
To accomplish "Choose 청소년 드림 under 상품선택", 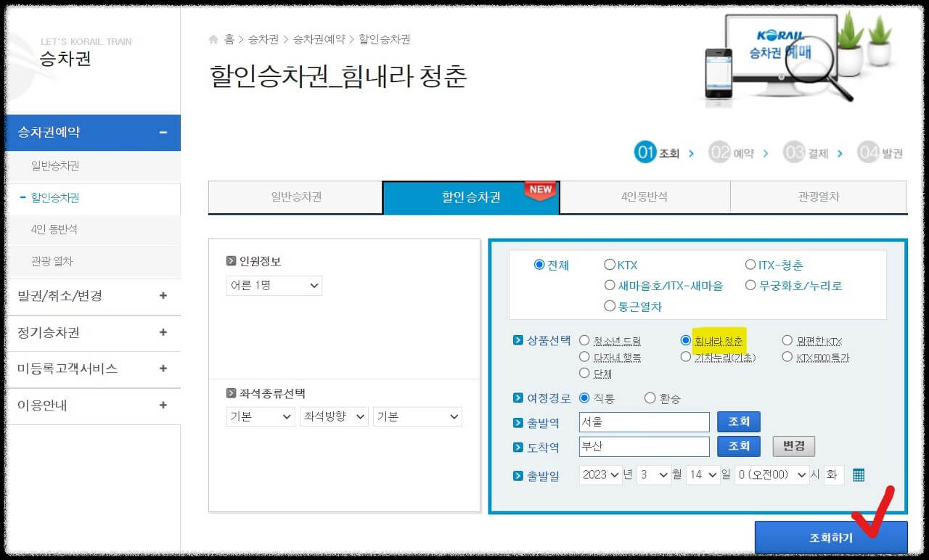I will [x=583, y=339].
